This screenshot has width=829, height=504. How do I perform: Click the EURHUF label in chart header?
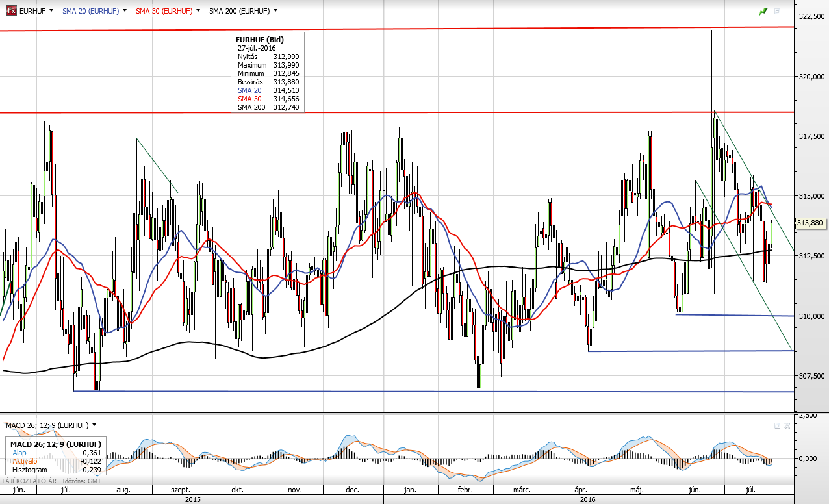point(32,11)
